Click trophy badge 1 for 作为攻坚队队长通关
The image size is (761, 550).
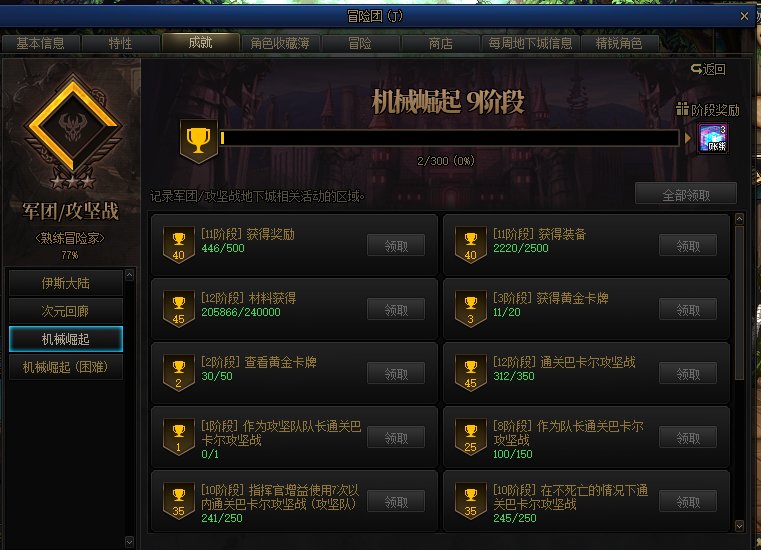tap(179, 437)
